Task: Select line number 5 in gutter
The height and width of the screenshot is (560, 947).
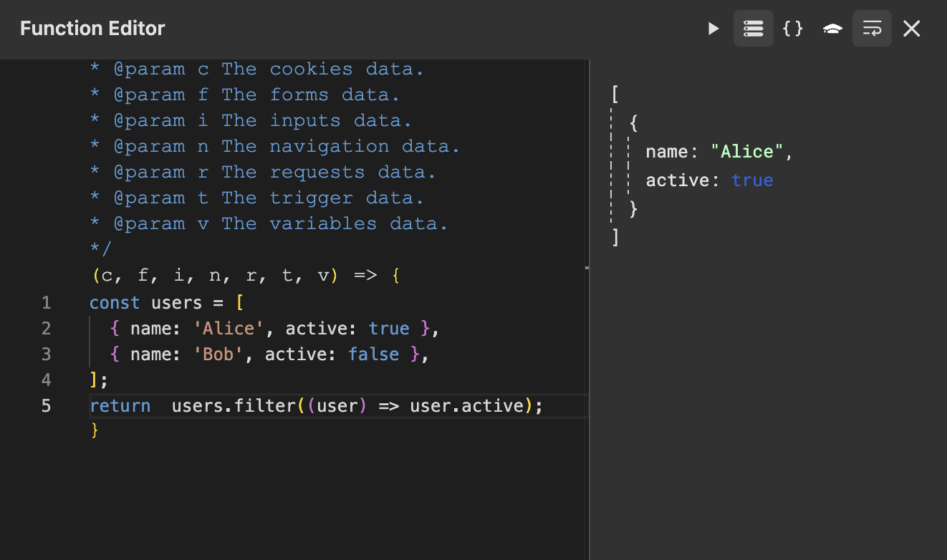Action: click(x=47, y=406)
